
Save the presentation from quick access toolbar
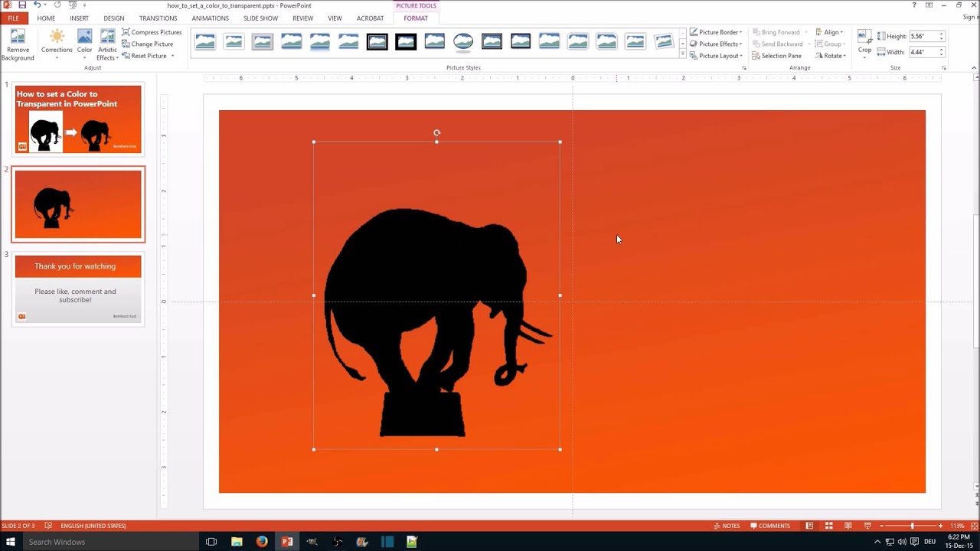(x=22, y=5)
